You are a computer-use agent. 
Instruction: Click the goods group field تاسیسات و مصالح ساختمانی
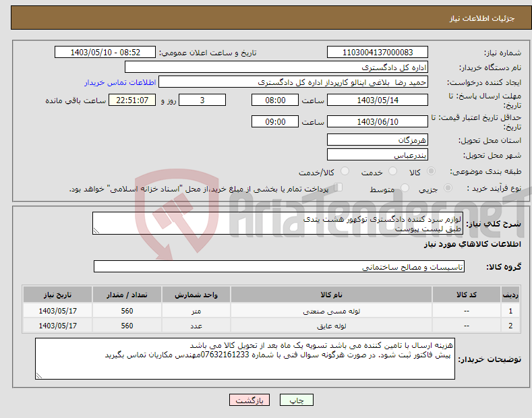pyautogui.click(x=279, y=266)
